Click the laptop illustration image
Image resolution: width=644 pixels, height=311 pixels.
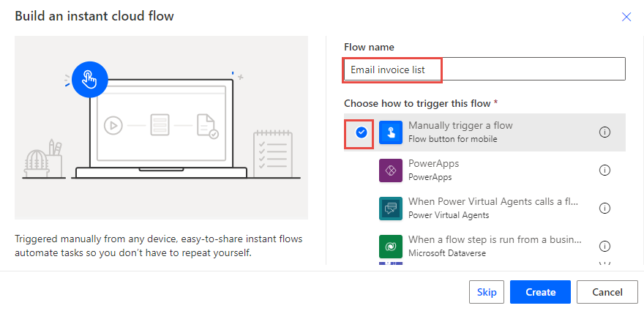162,127
